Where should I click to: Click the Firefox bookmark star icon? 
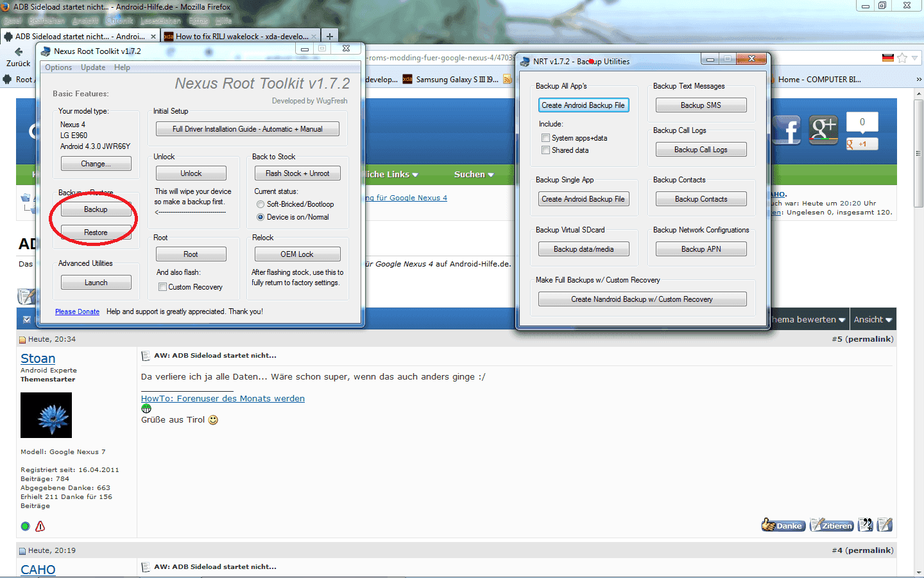[x=902, y=58]
